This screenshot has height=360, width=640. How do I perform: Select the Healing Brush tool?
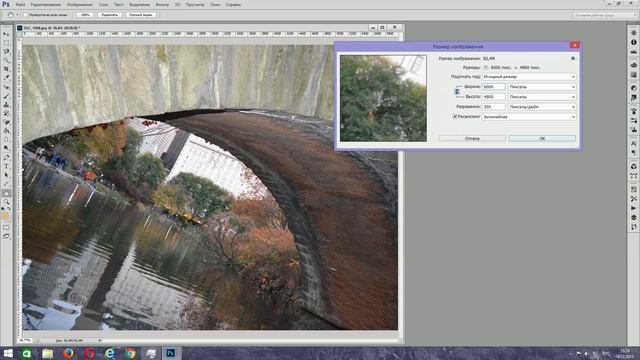click(6, 87)
